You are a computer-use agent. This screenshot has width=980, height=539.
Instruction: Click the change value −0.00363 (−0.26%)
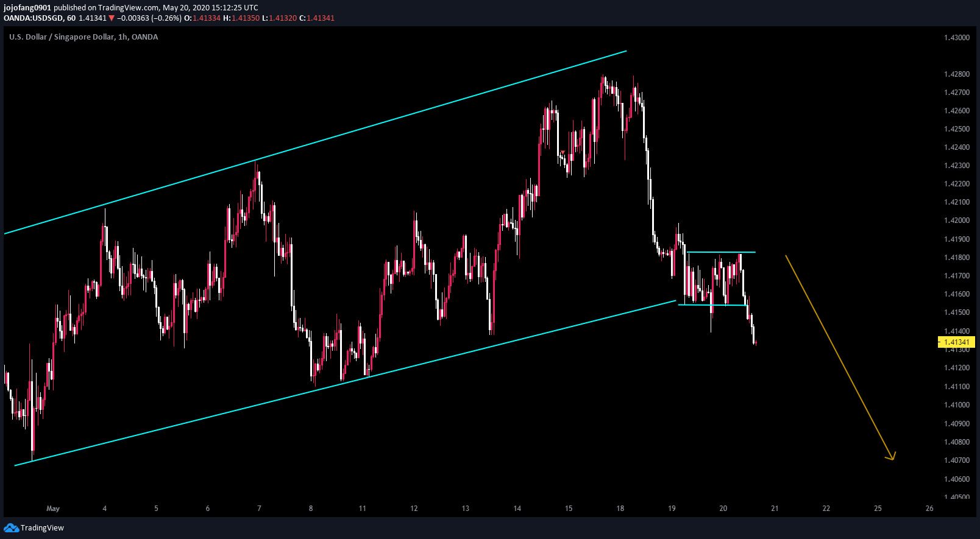point(149,18)
